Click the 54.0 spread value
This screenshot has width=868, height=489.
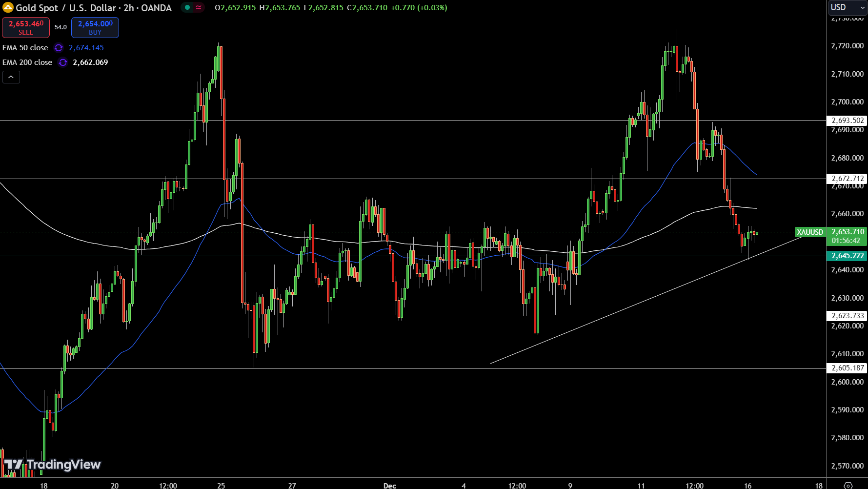61,27
